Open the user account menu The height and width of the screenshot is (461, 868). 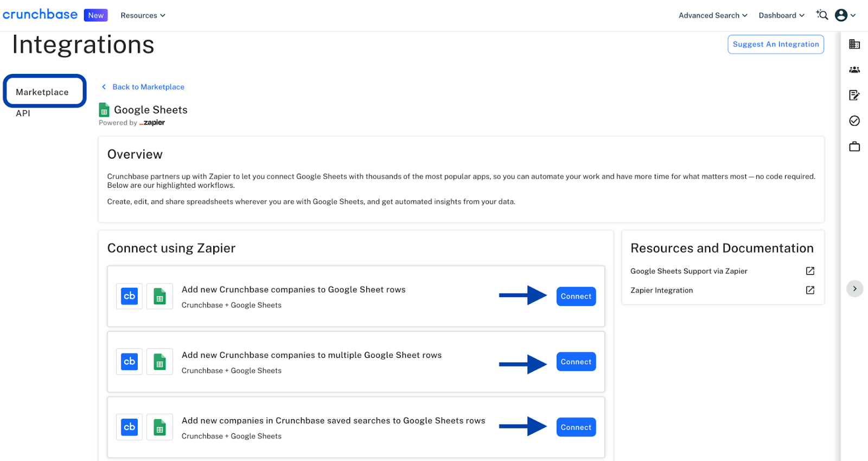845,15
